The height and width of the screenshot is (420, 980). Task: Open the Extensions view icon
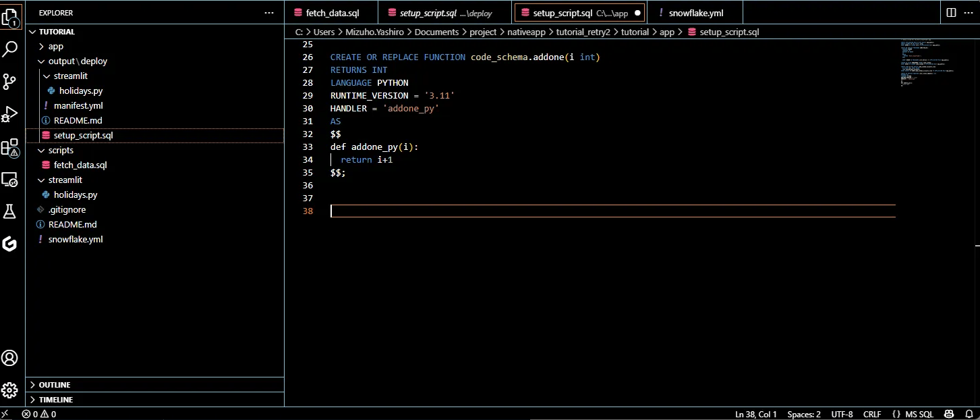point(9,147)
